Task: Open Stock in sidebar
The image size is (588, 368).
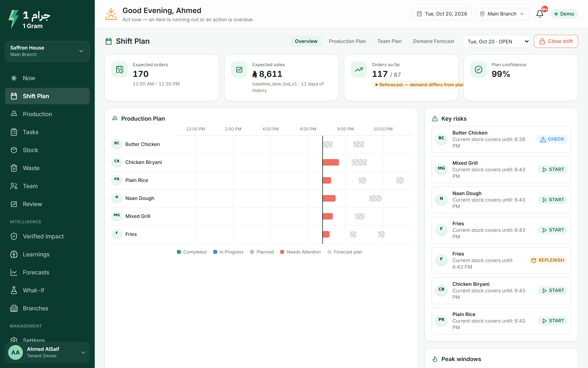Action: pyautogui.click(x=47, y=150)
